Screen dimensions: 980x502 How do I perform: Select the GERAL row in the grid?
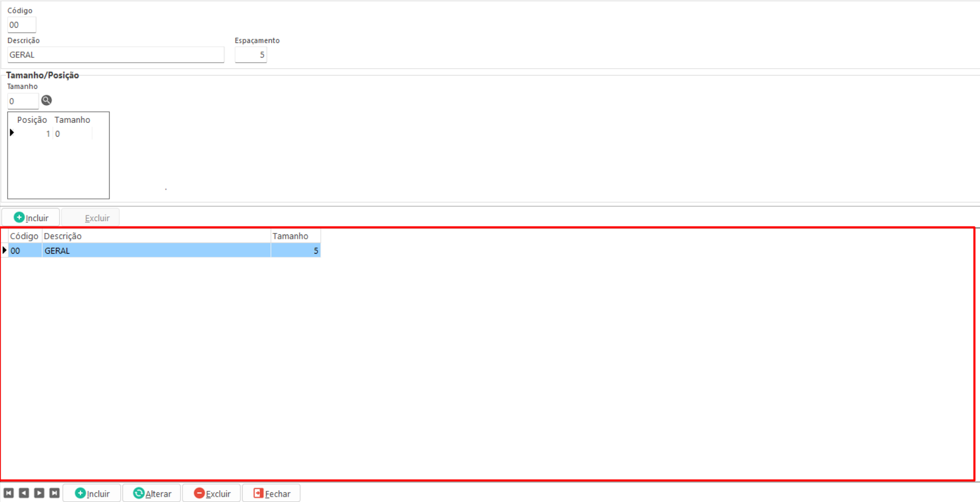(x=156, y=250)
